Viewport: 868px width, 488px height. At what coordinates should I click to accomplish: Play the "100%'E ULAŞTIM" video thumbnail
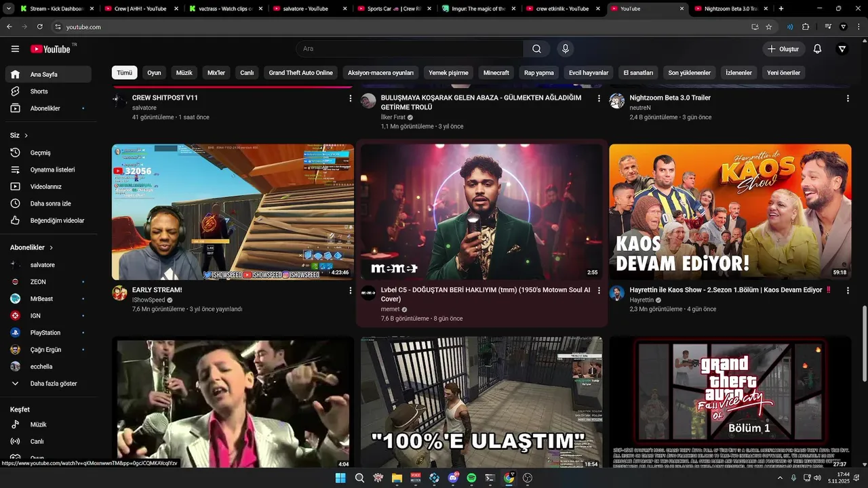click(481, 403)
